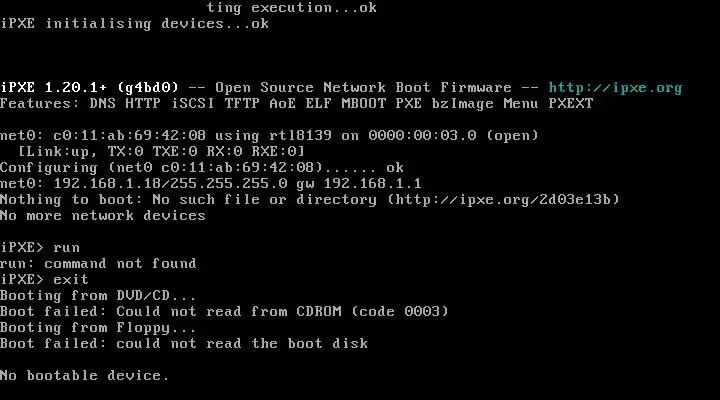Click the gateway address 192.168.1.1
The image size is (720, 400).
click(372, 184)
